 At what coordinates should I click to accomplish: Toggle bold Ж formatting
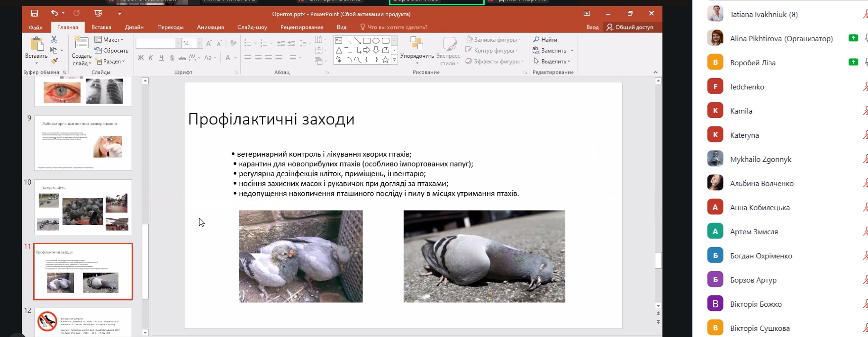click(141, 58)
